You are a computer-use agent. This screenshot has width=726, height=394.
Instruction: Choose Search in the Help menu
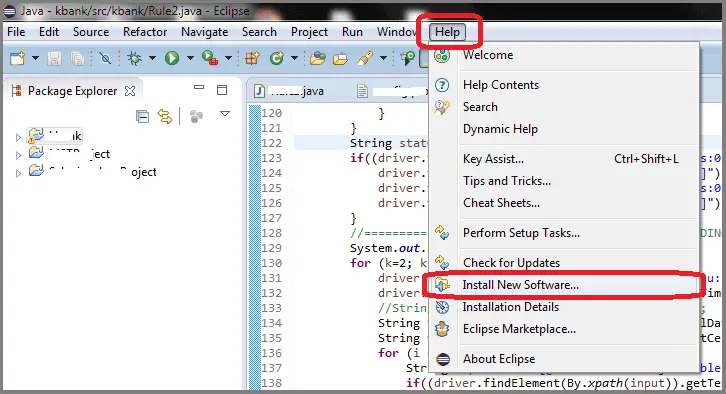564,107
